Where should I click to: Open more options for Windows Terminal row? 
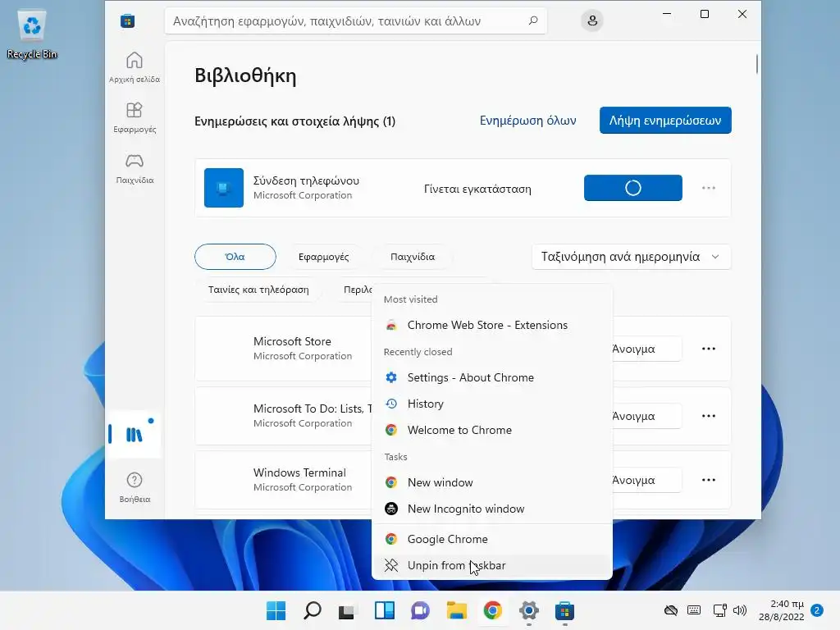click(709, 480)
